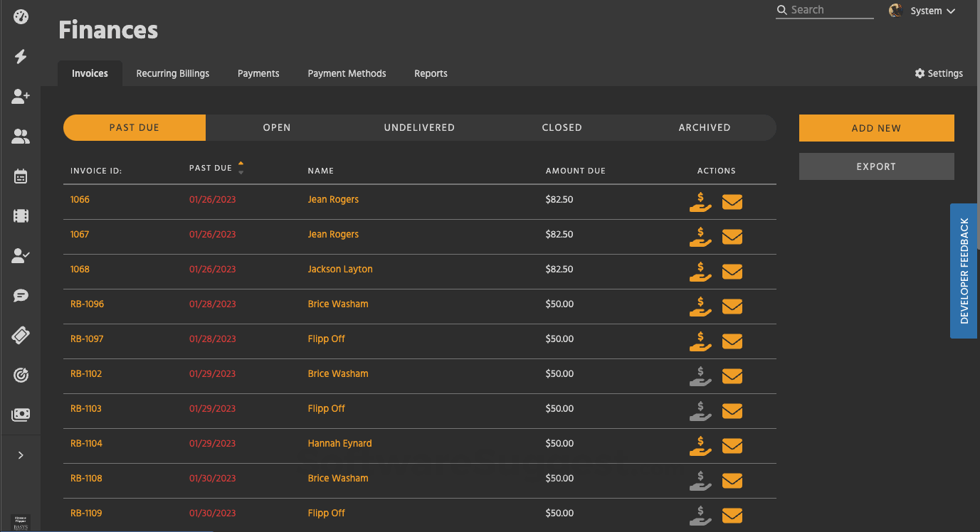Image resolution: width=980 pixels, height=532 pixels.
Task: Show ARCHIVED invoices
Action: [x=704, y=127]
